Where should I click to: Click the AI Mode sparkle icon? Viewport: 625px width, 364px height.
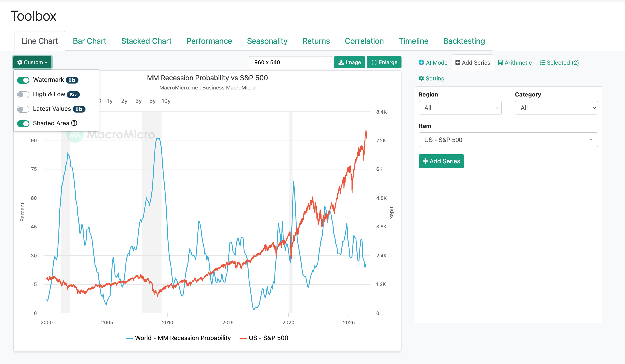pyautogui.click(x=421, y=62)
